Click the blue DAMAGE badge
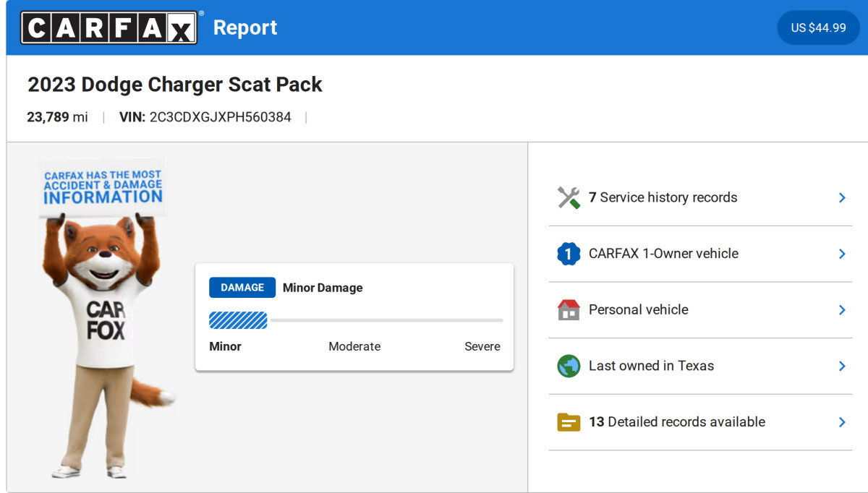Image resolution: width=868 pixels, height=493 pixels. (242, 287)
